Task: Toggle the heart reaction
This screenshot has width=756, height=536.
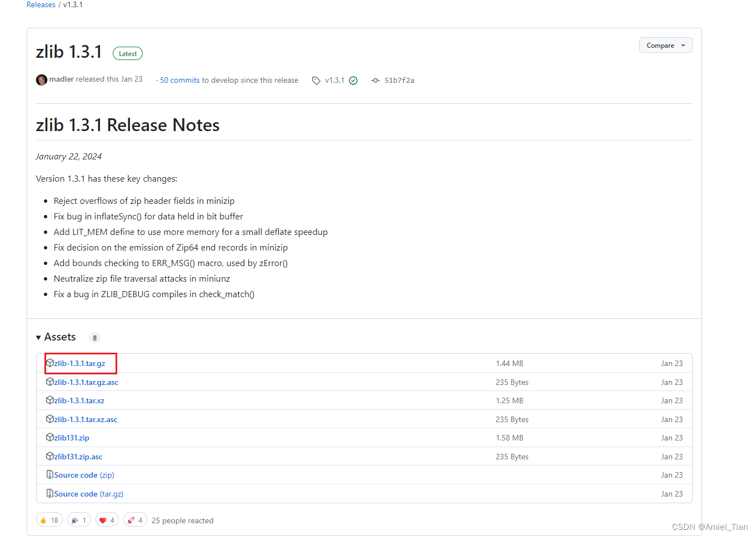Action: tap(107, 520)
